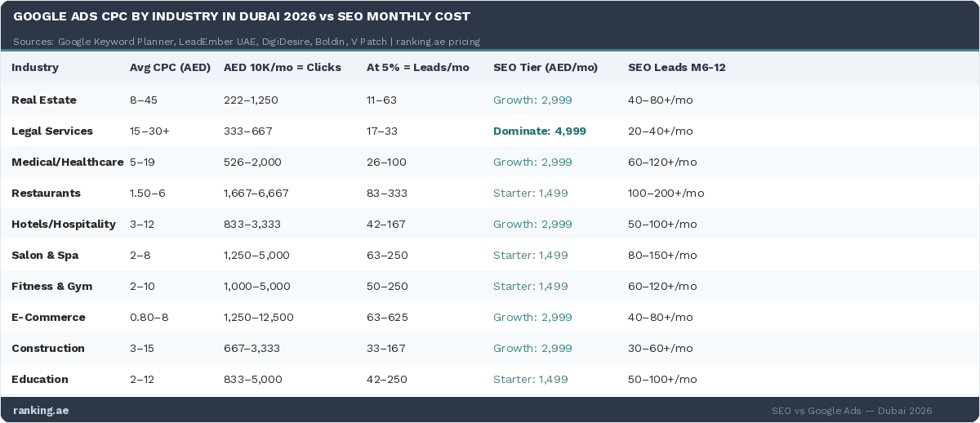The width and height of the screenshot is (980, 423).
Task: Select the E-Commerce row label
Action: [48, 318]
